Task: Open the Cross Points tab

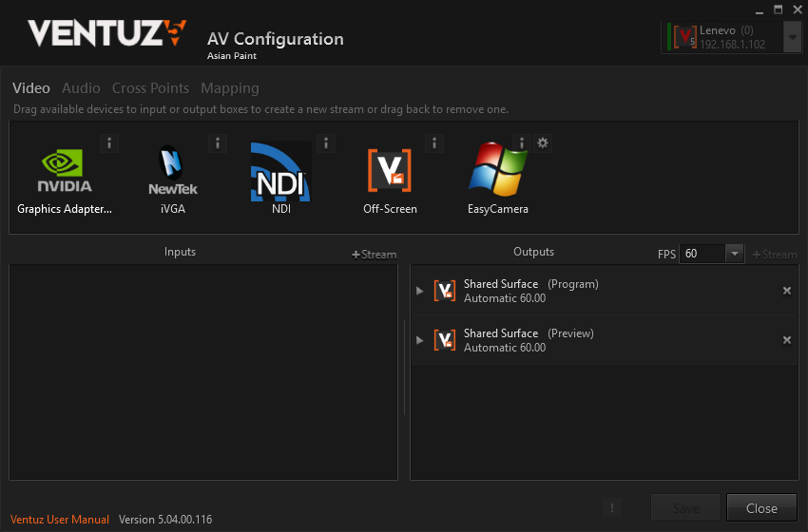Action: pos(150,88)
